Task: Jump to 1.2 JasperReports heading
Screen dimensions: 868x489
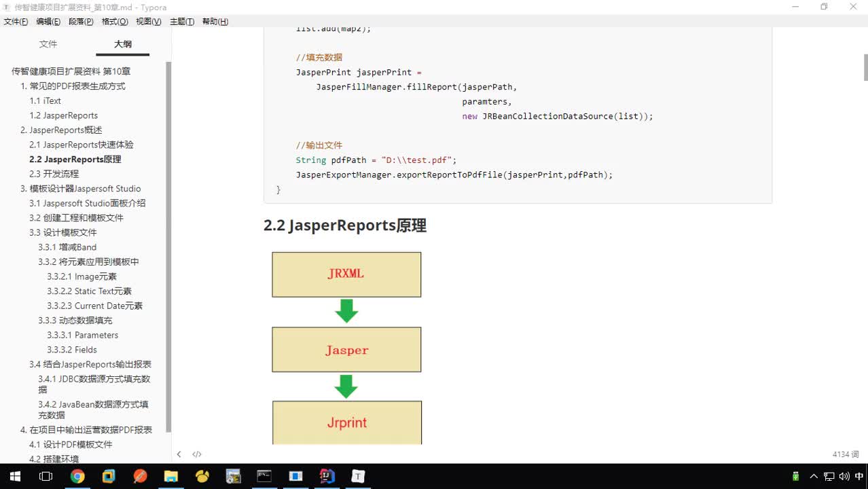Action: coord(64,115)
